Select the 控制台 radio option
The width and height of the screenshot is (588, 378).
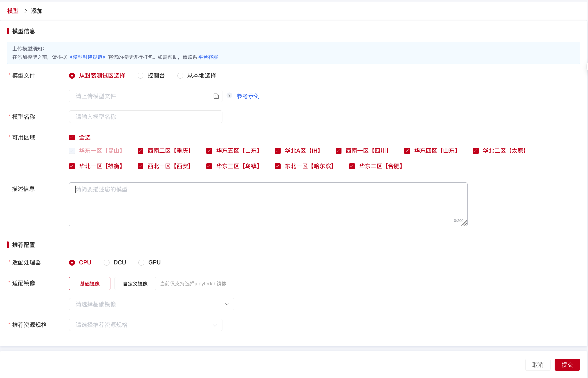140,76
